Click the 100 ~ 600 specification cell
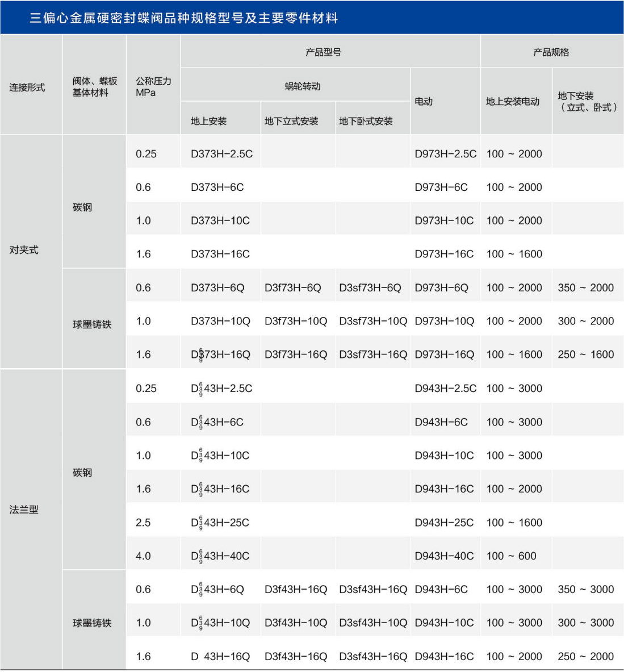 (x=511, y=556)
